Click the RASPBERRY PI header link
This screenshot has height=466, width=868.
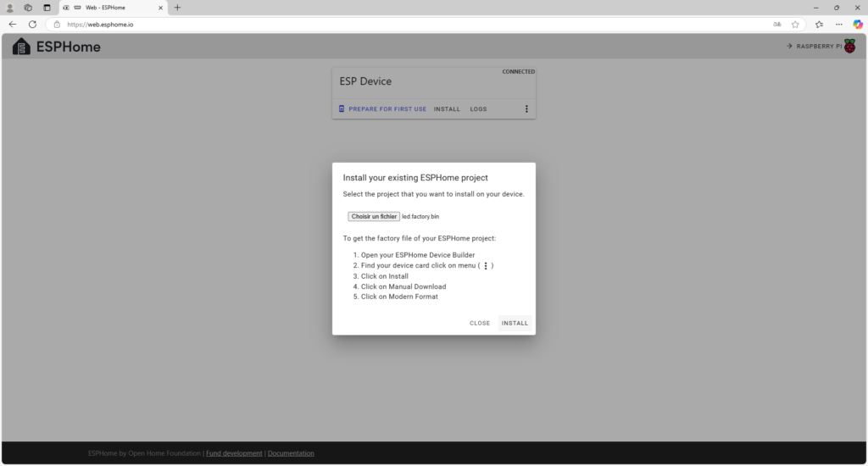821,46
